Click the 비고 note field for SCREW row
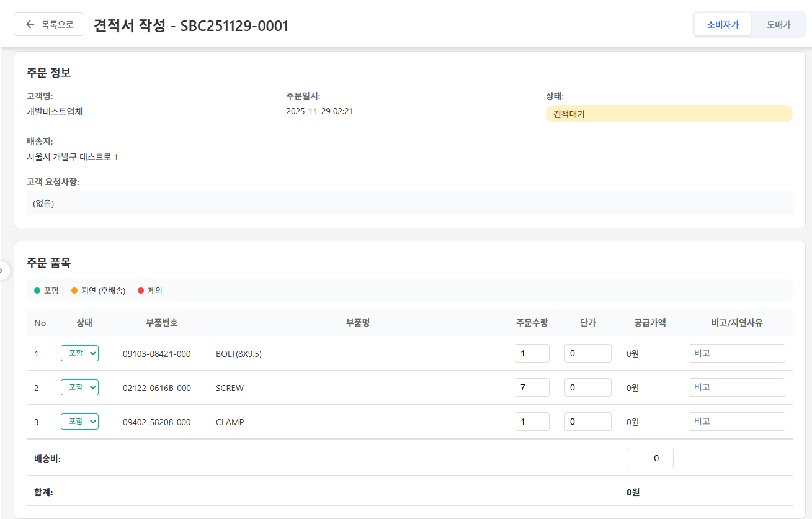Viewport: 812px width, 519px height. point(736,387)
